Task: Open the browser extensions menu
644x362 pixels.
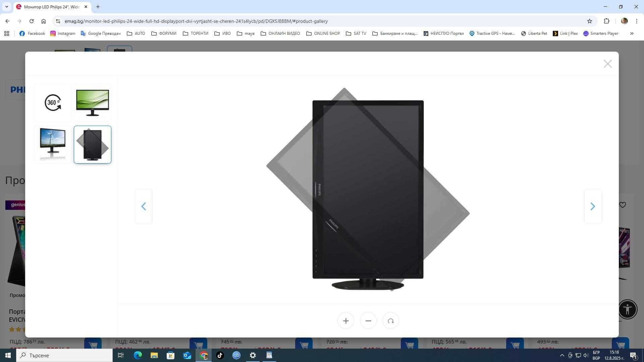Action: pos(606,21)
